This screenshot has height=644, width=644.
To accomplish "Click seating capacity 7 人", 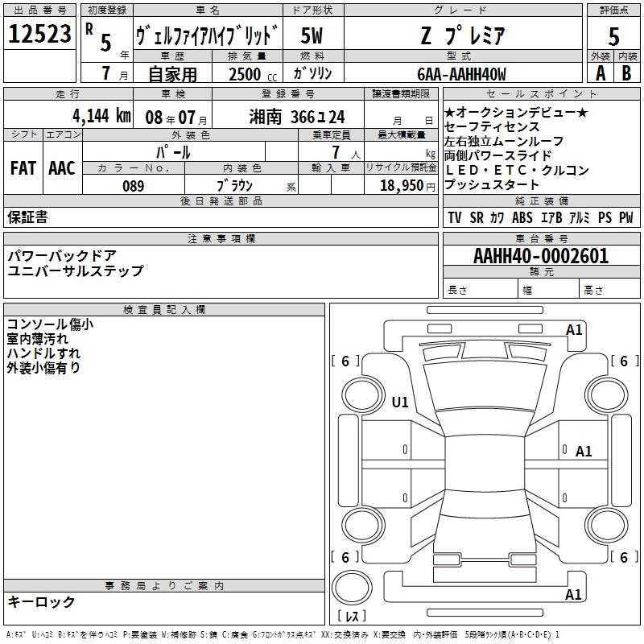I will (x=346, y=152).
